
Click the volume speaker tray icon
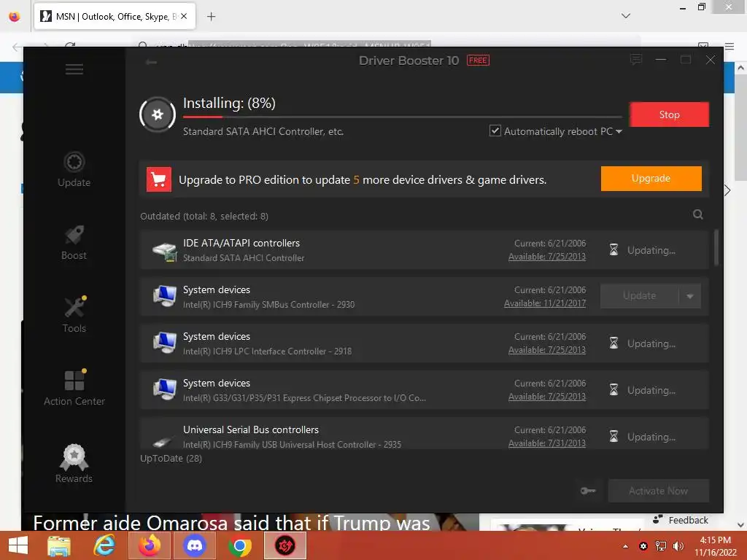tap(678, 546)
